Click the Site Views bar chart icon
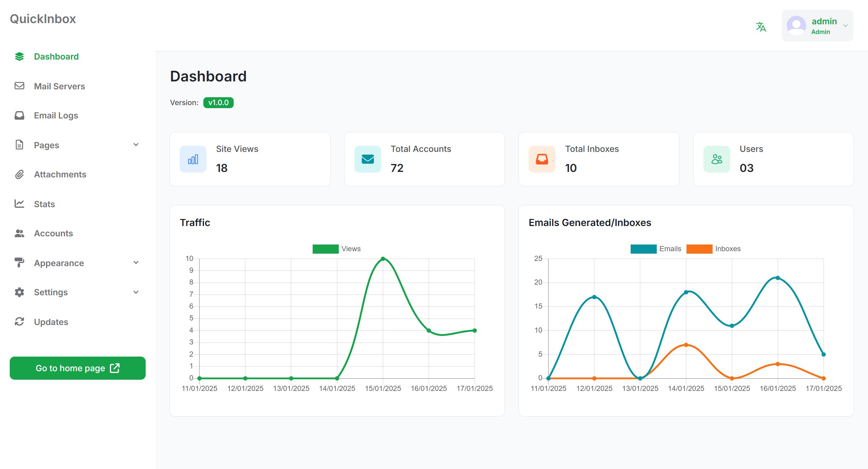 193,159
